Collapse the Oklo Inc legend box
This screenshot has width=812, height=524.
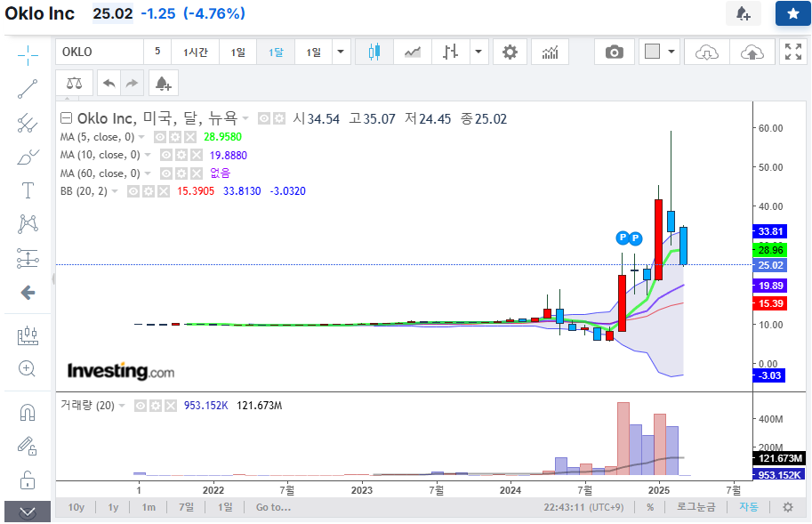pos(66,118)
